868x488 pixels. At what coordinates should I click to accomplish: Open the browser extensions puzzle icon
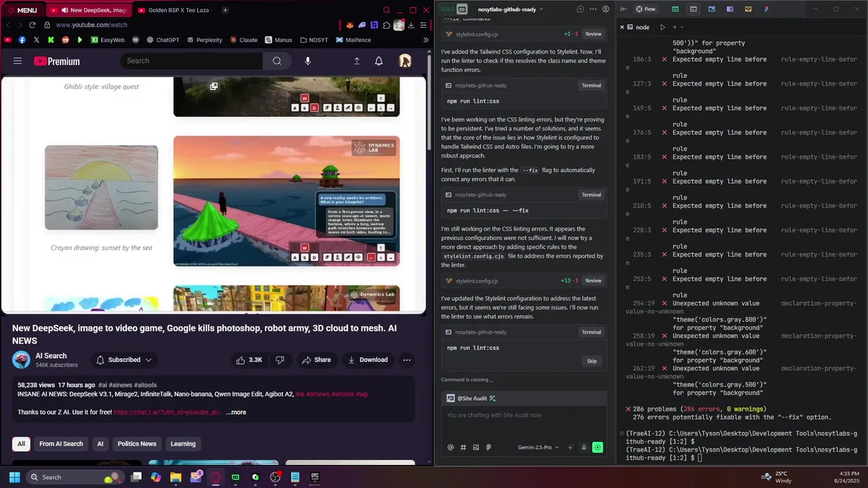(x=387, y=25)
